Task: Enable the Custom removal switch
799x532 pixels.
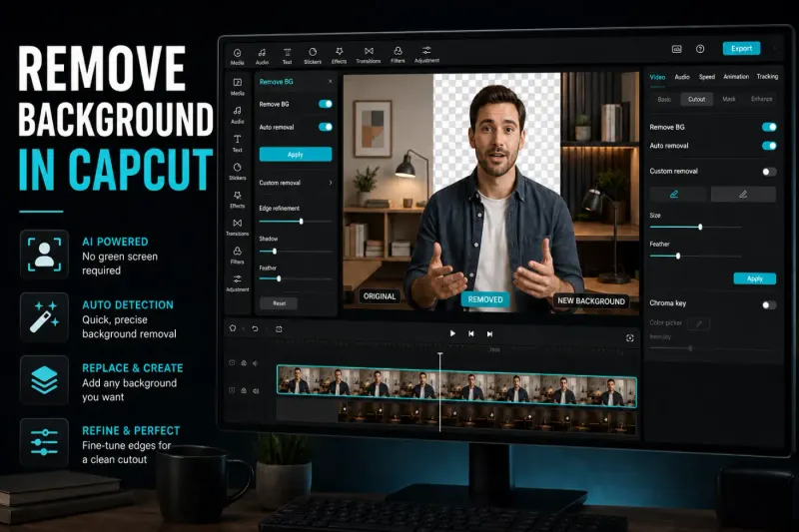Action: [769, 172]
